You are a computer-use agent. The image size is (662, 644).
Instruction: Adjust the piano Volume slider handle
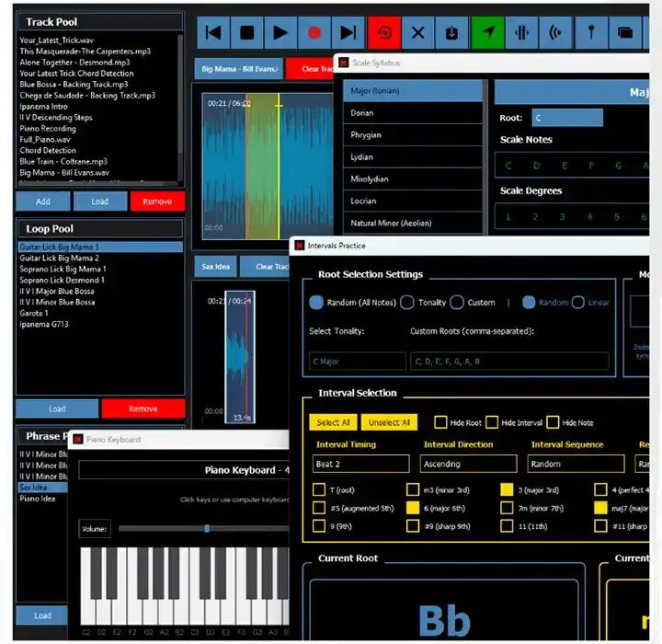(207, 528)
